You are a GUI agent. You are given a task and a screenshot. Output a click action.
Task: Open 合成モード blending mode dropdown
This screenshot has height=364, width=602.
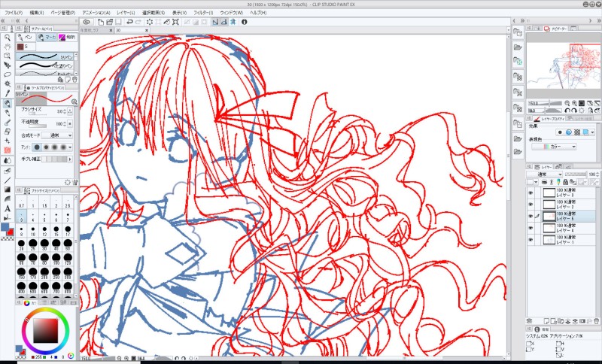56,135
